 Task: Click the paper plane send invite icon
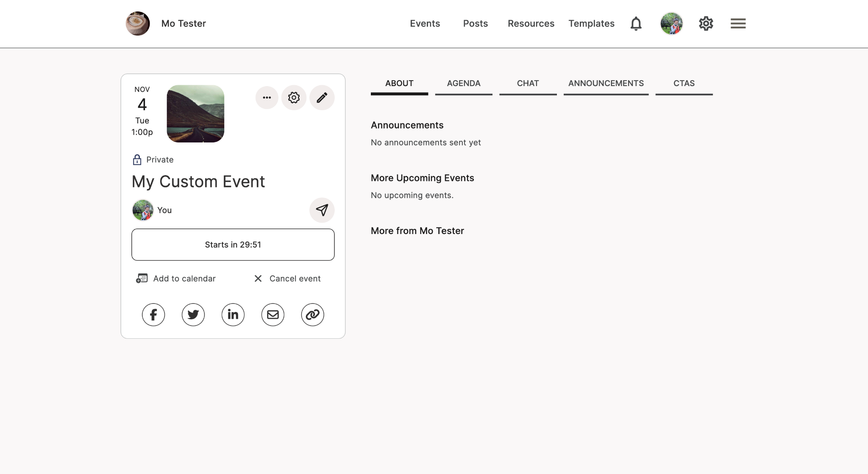point(322,210)
